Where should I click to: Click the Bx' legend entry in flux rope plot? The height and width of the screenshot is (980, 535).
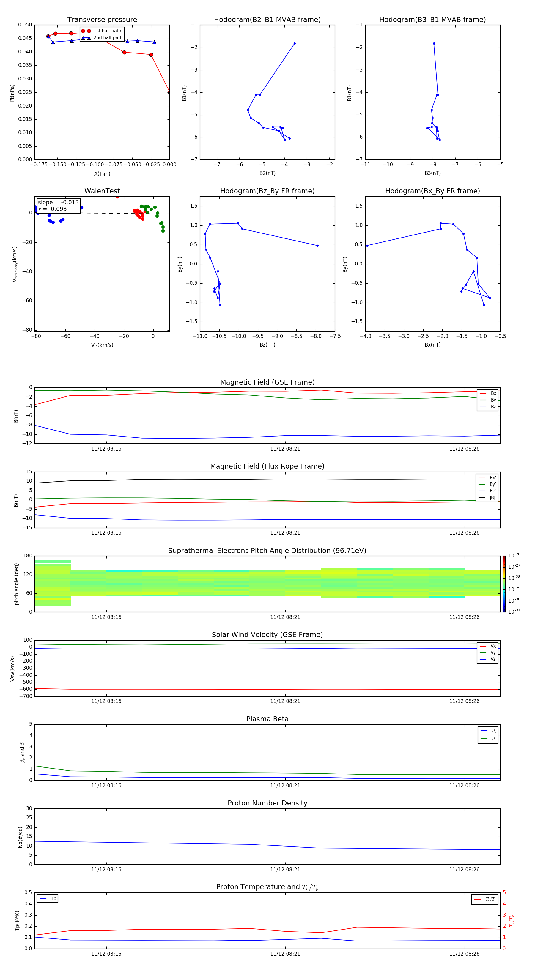point(487,478)
